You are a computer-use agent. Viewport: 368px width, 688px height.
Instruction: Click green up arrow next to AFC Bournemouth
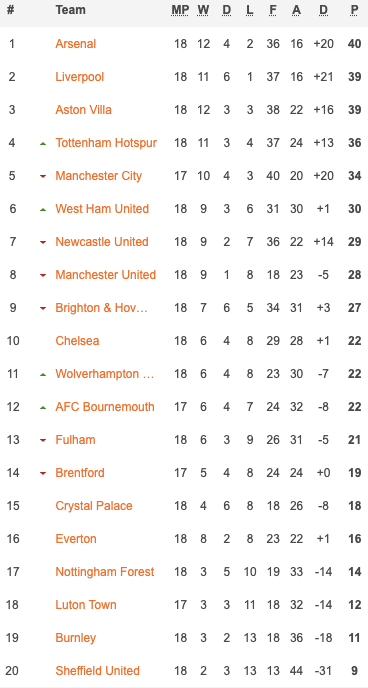(43, 408)
